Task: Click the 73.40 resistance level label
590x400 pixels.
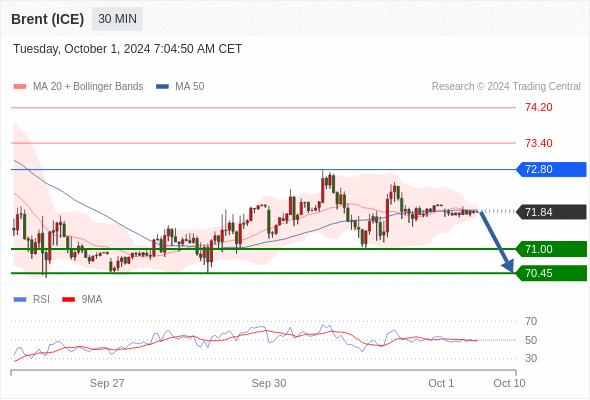Action: click(539, 143)
